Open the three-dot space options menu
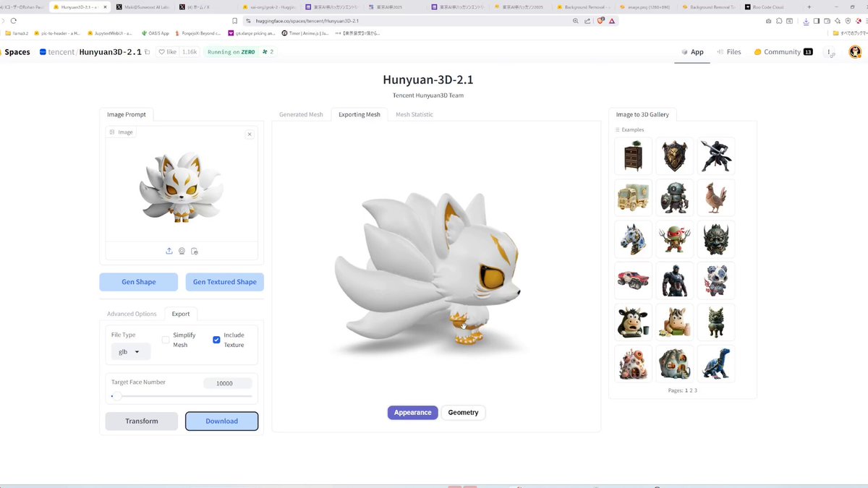This screenshot has height=488, width=868. (830, 52)
